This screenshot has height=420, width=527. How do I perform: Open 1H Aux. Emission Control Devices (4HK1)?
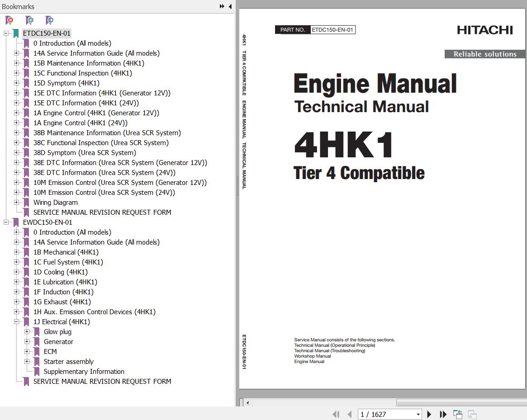click(x=95, y=312)
